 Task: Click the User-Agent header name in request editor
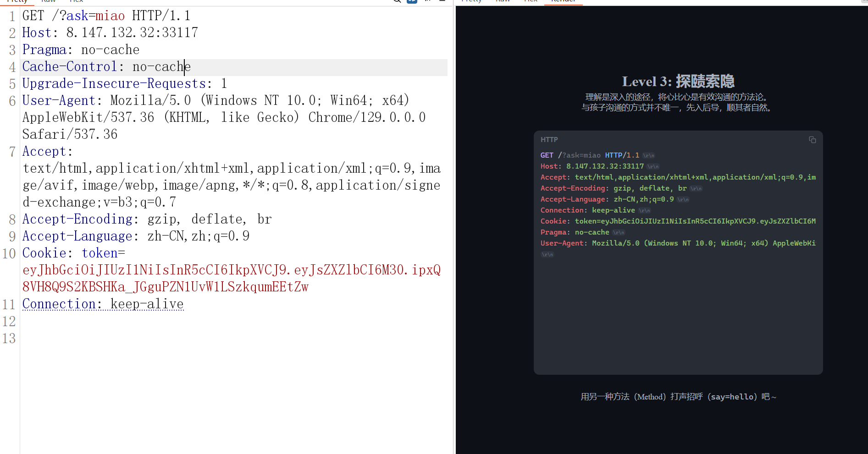(59, 101)
